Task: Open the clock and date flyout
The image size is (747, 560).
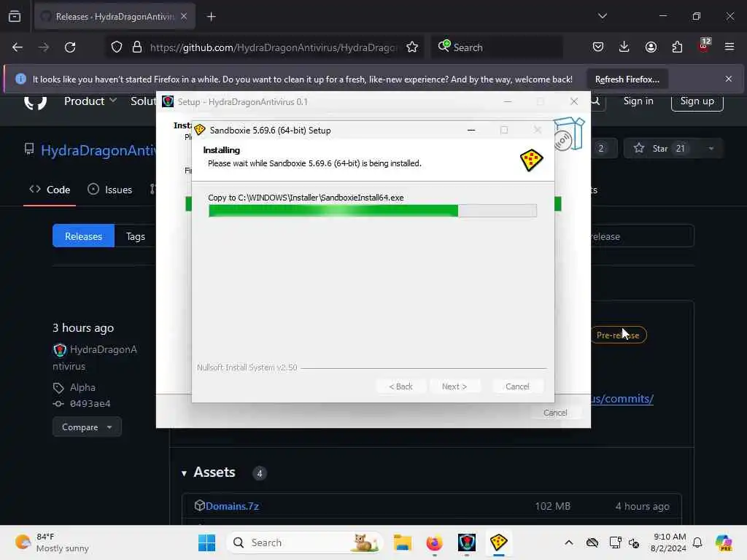Action: (x=669, y=542)
